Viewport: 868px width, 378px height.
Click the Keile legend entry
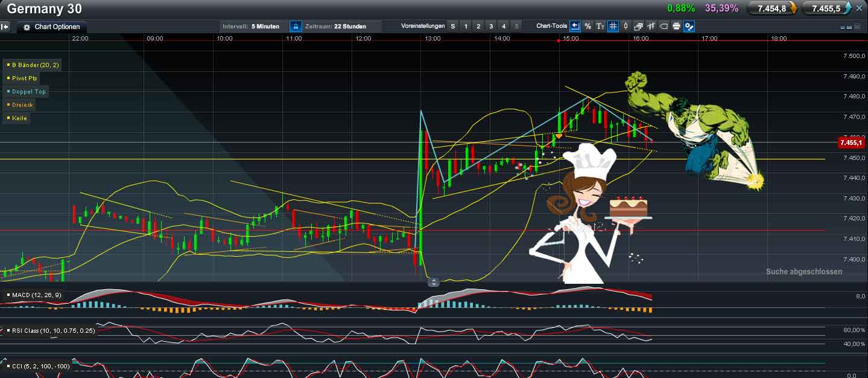(17, 118)
